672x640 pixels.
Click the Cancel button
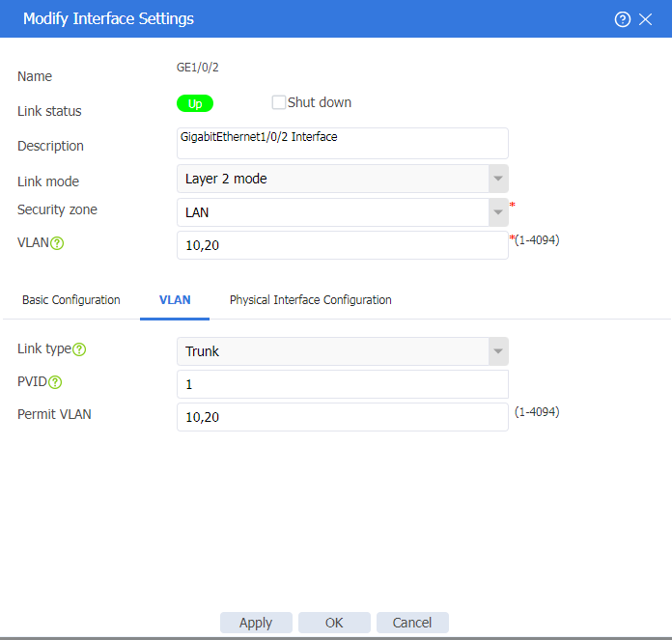click(412, 623)
